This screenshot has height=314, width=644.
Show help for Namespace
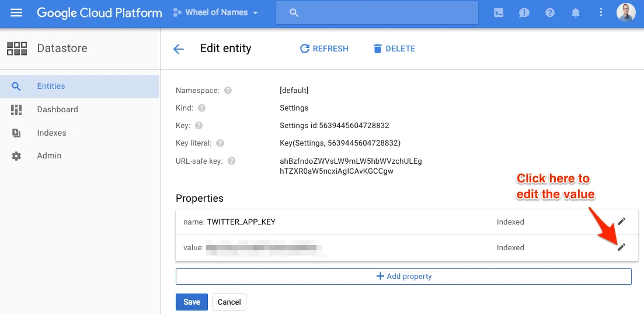(x=228, y=90)
